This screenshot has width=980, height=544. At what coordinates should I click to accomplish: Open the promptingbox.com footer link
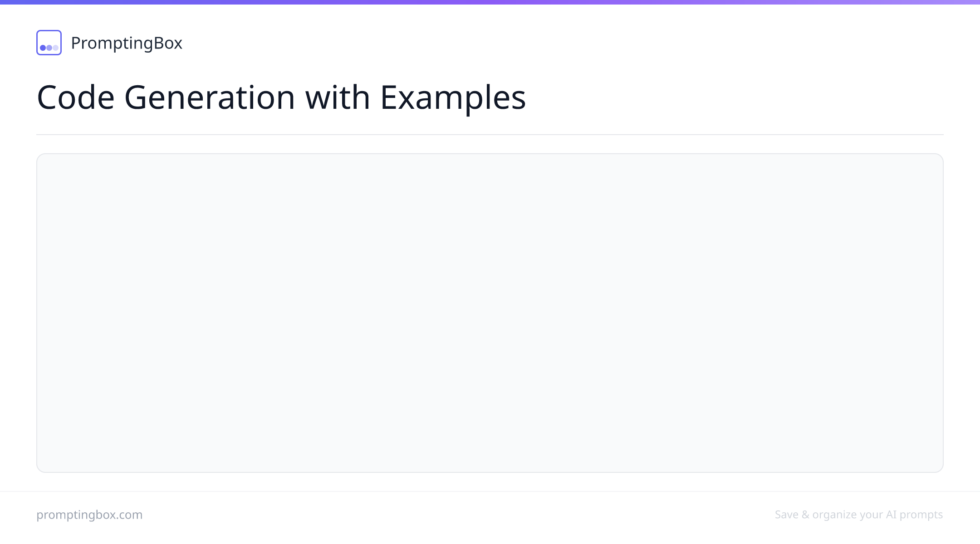89,515
